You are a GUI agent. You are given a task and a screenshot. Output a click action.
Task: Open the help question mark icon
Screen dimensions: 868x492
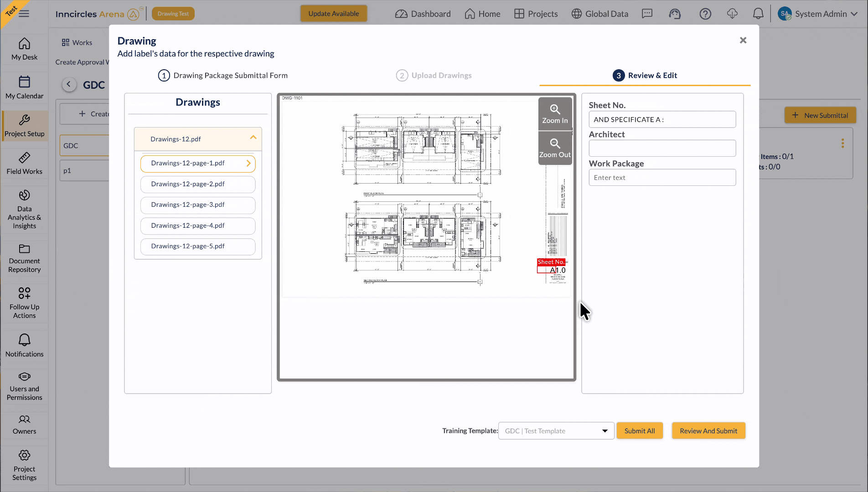705,14
